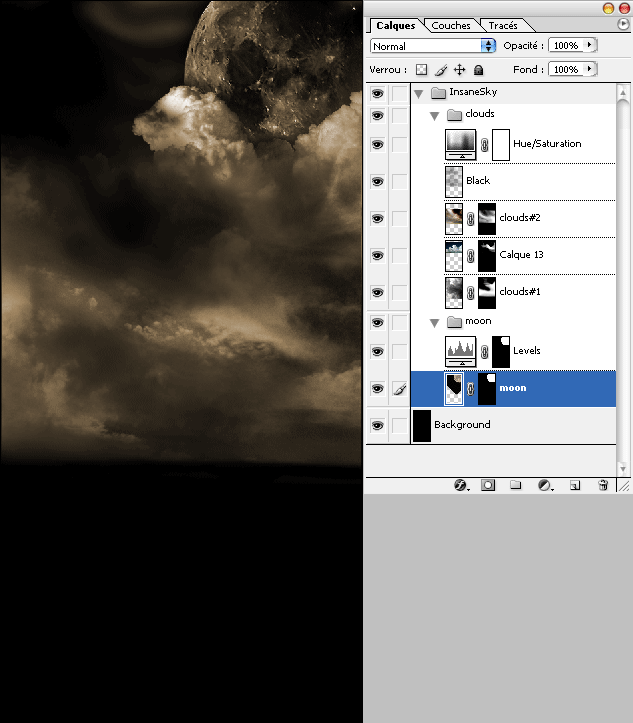Toggle eye icon for Black layer
This screenshot has height=723, width=633.
[x=378, y=181]
